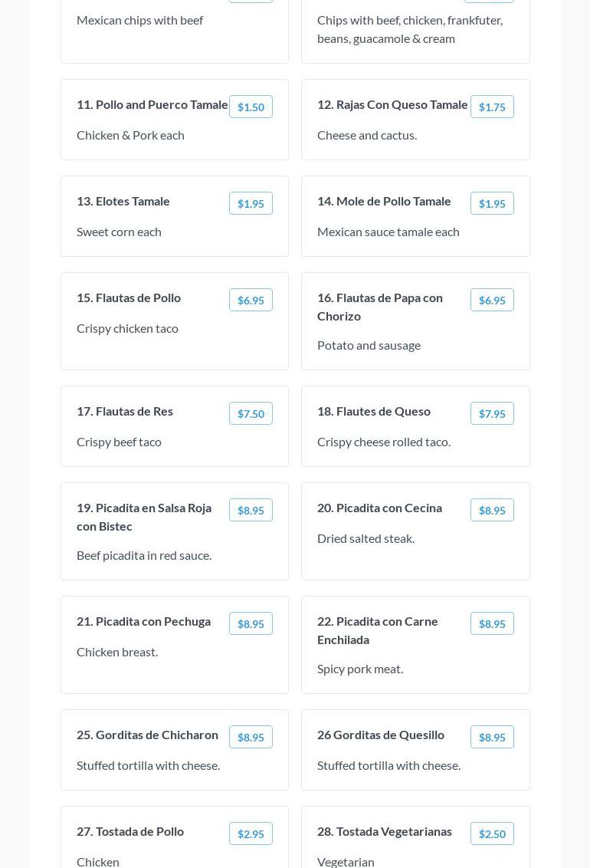
Task: Select the $1.75 Rajas Con Queso Tamale price
Action: point(492,107)
